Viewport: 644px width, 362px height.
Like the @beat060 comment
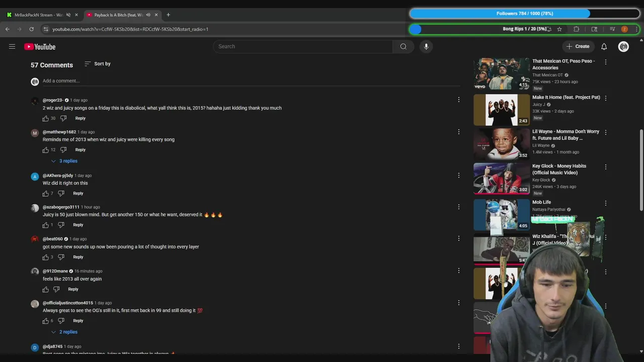[x=46, y=257]
